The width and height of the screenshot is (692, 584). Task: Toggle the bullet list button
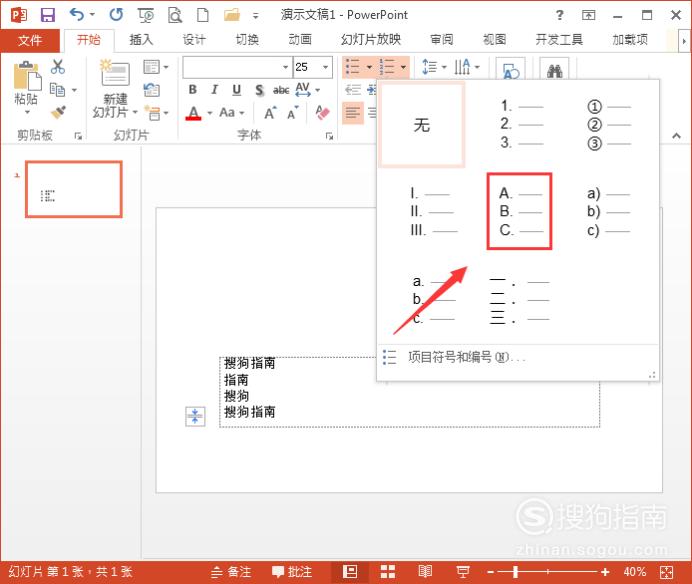[353, 67]
